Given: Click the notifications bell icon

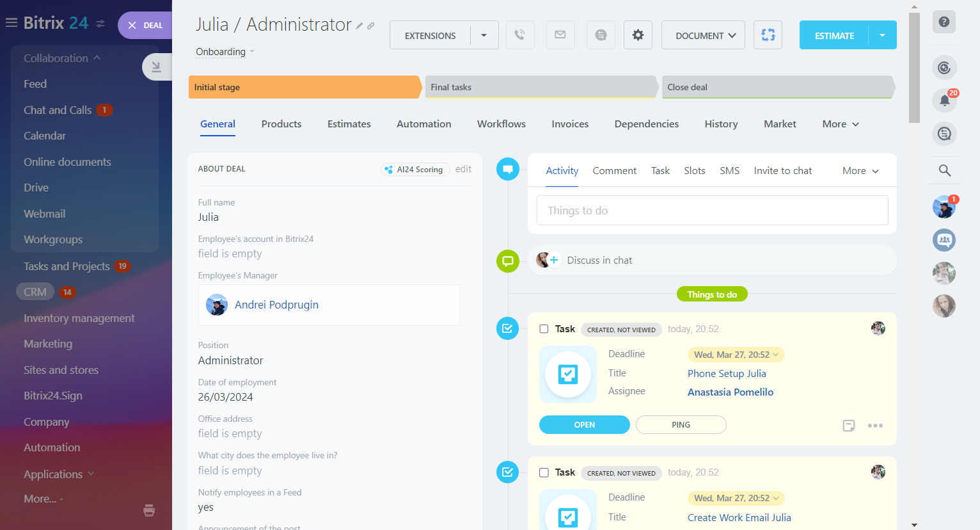Looking at the screenshot, I should (x=944, y=100).
